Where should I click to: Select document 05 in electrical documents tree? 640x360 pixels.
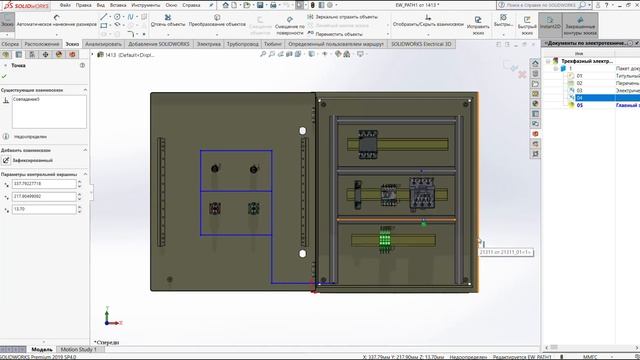(x=579, y=105)
